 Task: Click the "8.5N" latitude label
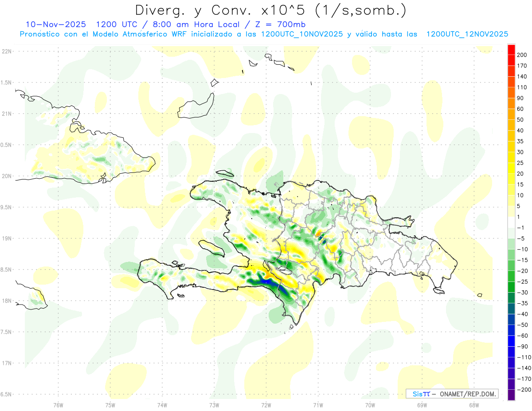7,270
